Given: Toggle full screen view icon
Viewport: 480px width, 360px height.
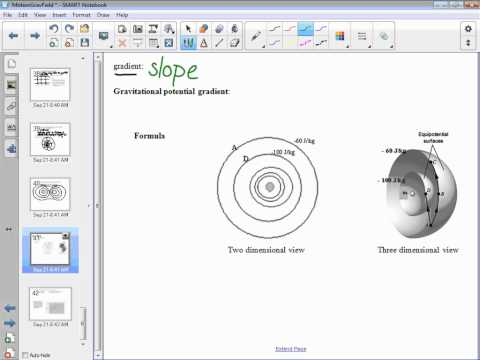Looking at the screenshot, I should (x=169, y=43).
